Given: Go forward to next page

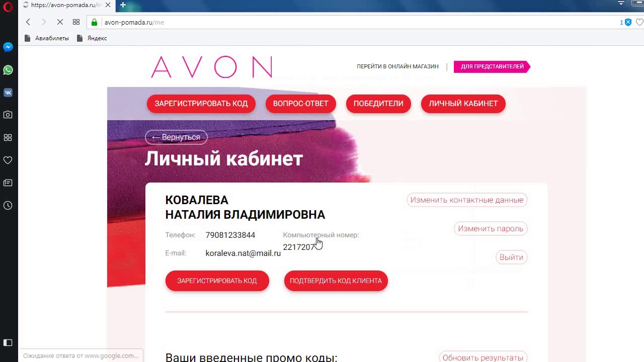Looking at the screenshot, I should pos(44,22).
